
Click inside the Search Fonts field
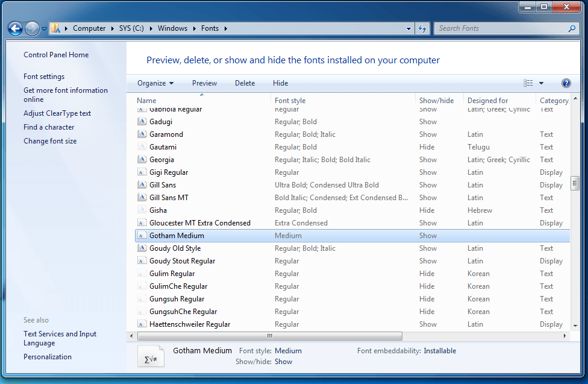(x=500, y=28)
